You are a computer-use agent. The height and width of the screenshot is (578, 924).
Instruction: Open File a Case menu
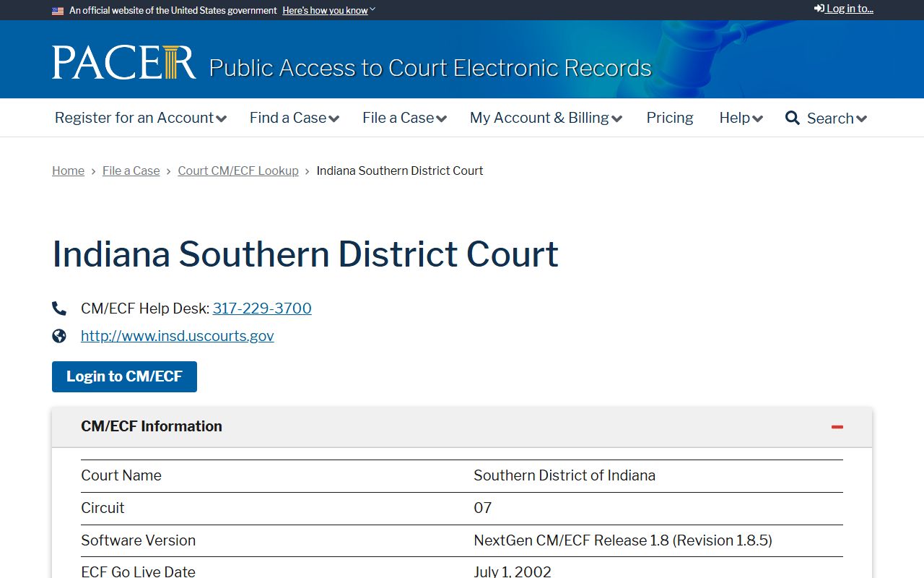coord(404,118)
